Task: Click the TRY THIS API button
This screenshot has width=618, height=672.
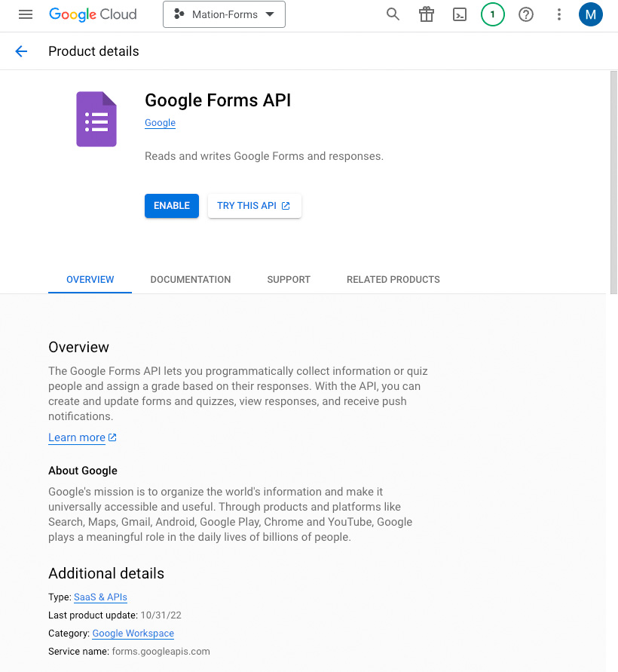Action: (255, 206)
